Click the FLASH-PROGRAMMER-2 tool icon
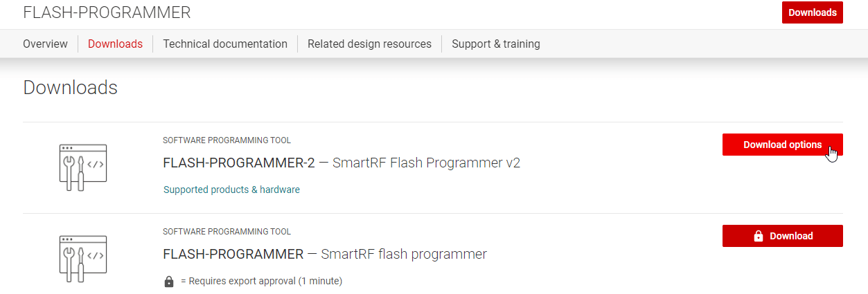The image size is (868, 294). (83, 167)
